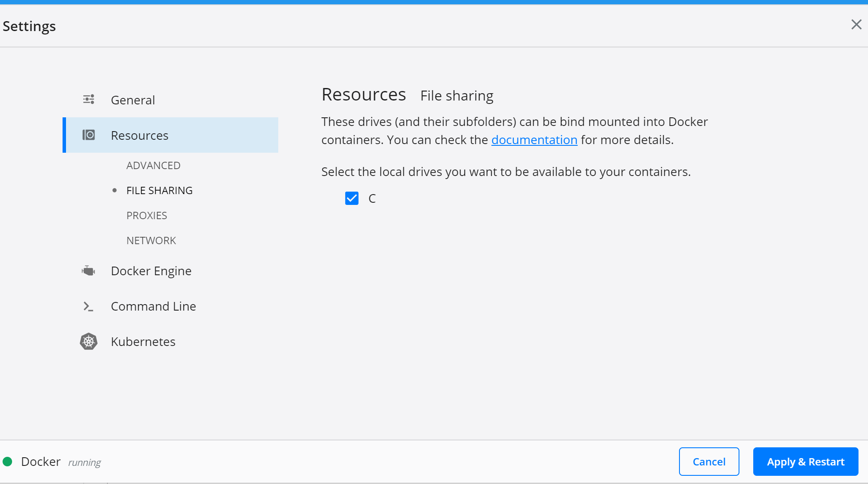The height and width of the screenshot is (484, 868).
Task: Select the Resources entry in the sidebar
Action: pyautogui.click(x=139, y=135)
